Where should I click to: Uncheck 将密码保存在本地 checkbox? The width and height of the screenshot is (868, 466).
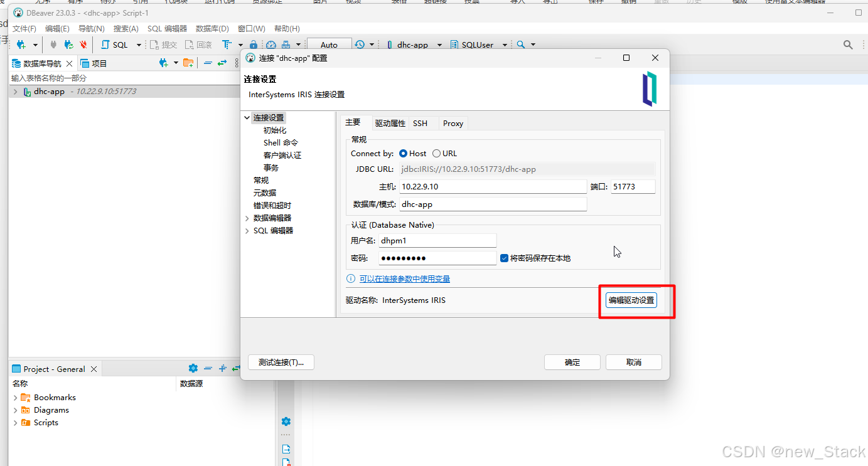tap(504, 258)
